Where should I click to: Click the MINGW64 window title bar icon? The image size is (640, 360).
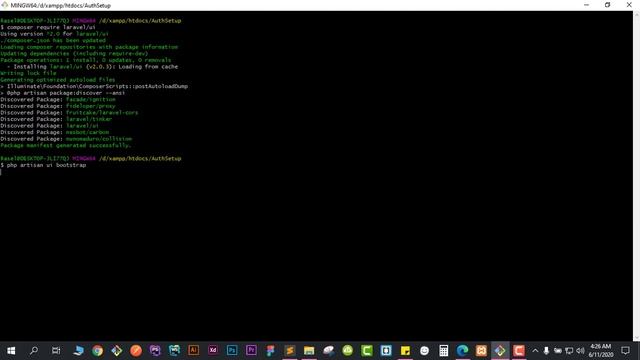(x=4, y=5)
